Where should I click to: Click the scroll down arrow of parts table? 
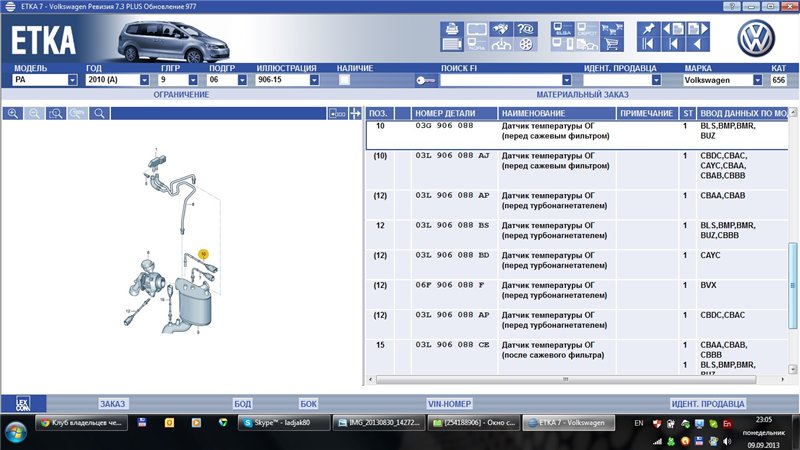[x=792, y=369]
